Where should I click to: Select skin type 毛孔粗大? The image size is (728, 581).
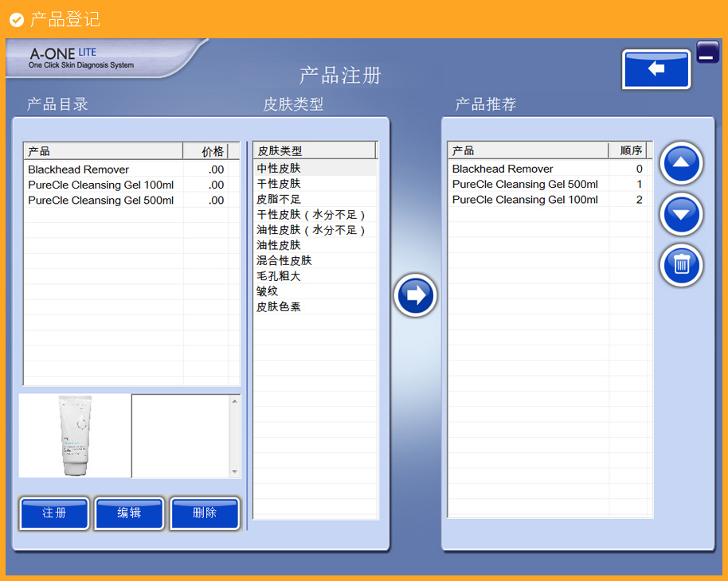(x=315, y=276)
